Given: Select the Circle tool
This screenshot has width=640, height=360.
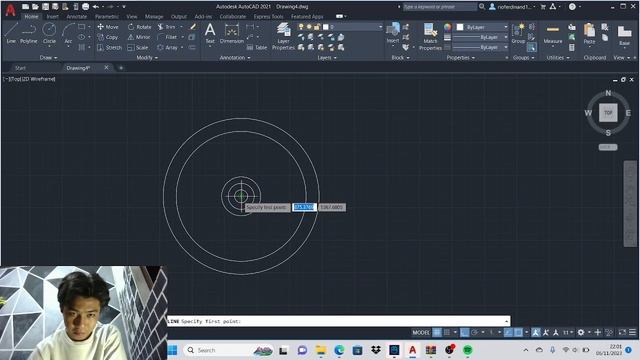Looking at the screenshot, I should coord(49,33).
